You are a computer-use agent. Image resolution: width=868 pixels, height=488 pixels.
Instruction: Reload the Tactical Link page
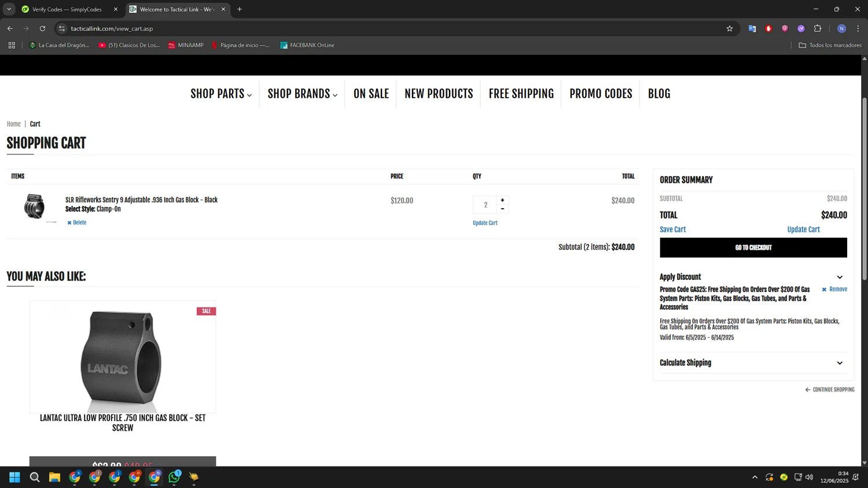coord(42,28)
